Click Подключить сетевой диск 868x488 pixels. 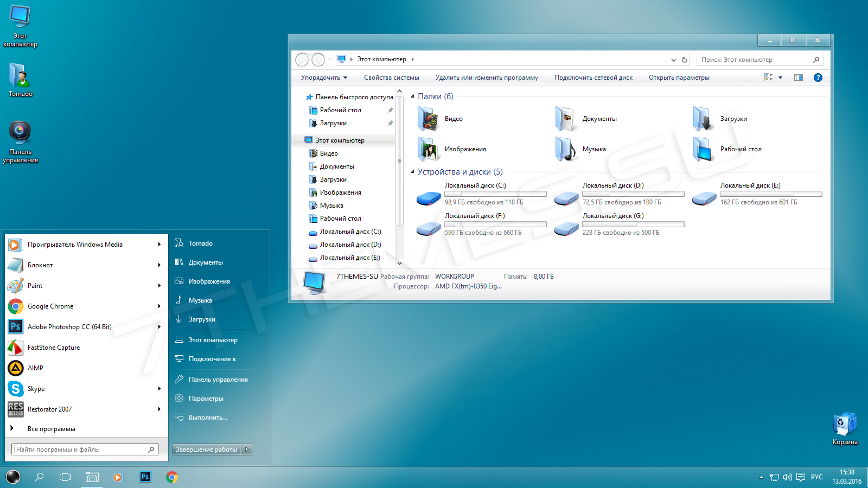pyautogui.click(x=593, y=78)
